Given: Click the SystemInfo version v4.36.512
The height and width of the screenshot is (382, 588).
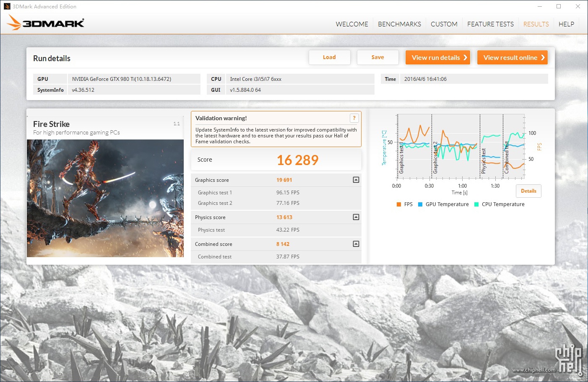Looking at the screenshot, I should (83, 90).
